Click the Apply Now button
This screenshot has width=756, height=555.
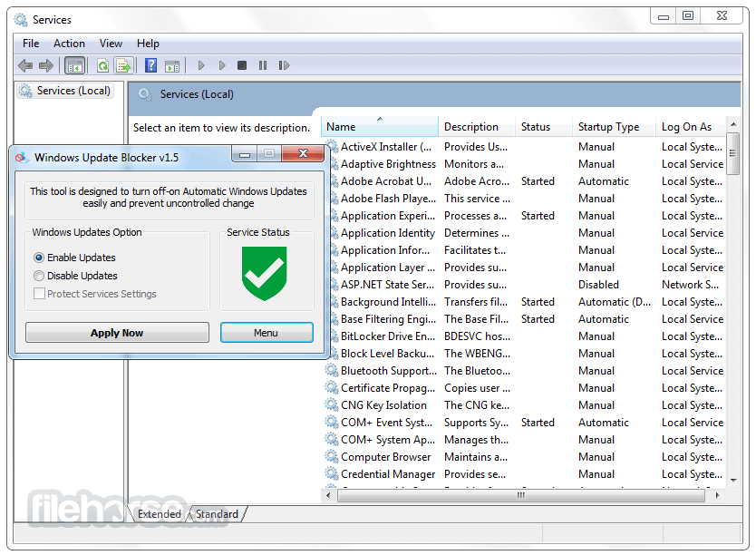117,333
